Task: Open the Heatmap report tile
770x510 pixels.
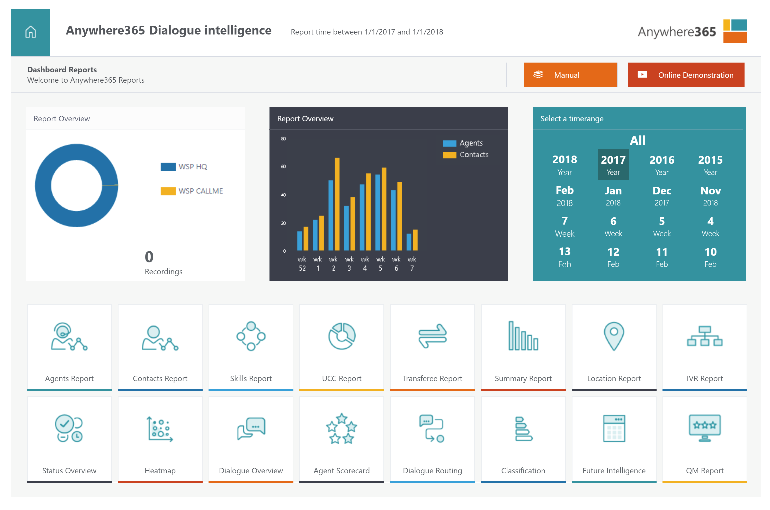Action: pos(160,439)
